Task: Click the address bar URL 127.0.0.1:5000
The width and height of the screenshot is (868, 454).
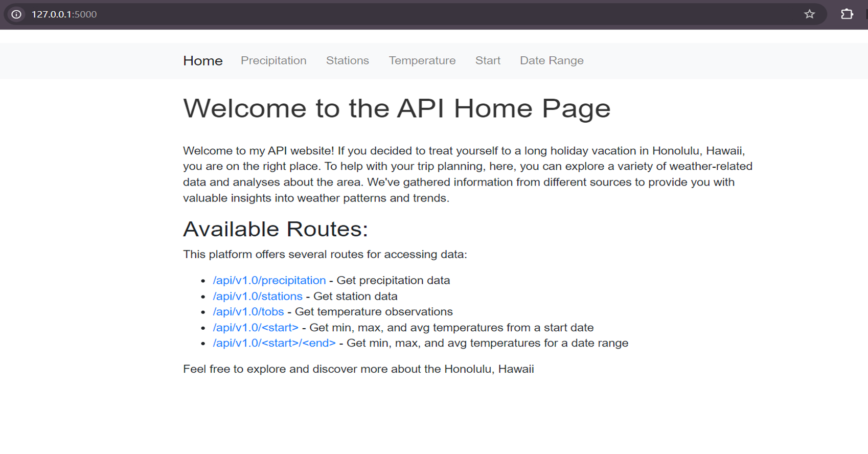Action: point(64,14)
